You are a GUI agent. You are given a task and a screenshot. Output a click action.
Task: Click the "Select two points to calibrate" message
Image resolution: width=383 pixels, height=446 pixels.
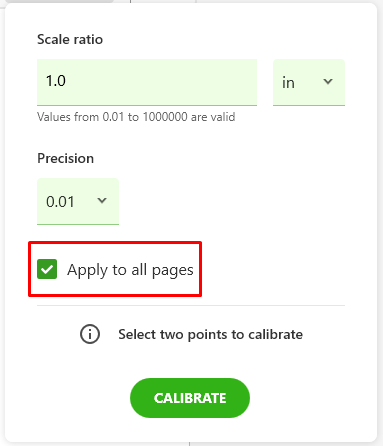pos(210,334)
